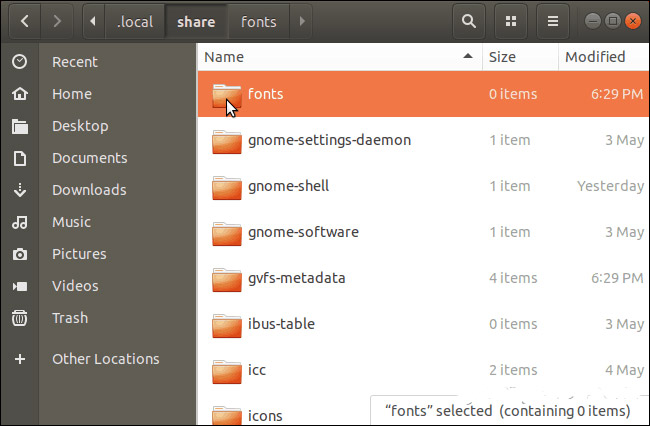Click the search magnifier icon
Viewport: 650px width, 426px height.
[467, 21]
